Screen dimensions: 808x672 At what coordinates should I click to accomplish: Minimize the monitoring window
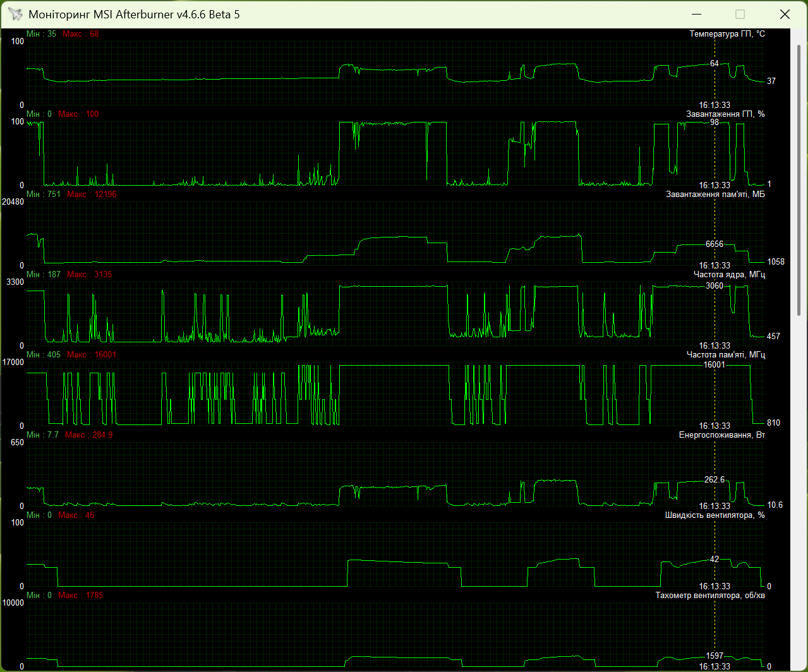[697, 14]
